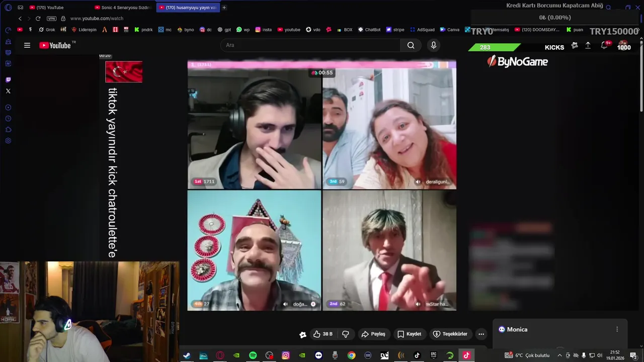Open Epic Games from the taskbar

click(x=434, y=355)
